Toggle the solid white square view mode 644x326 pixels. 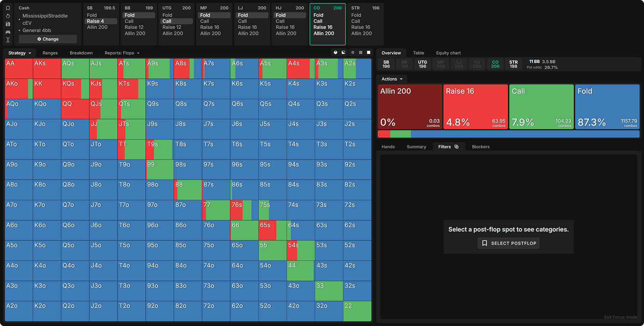click(368, 53)
